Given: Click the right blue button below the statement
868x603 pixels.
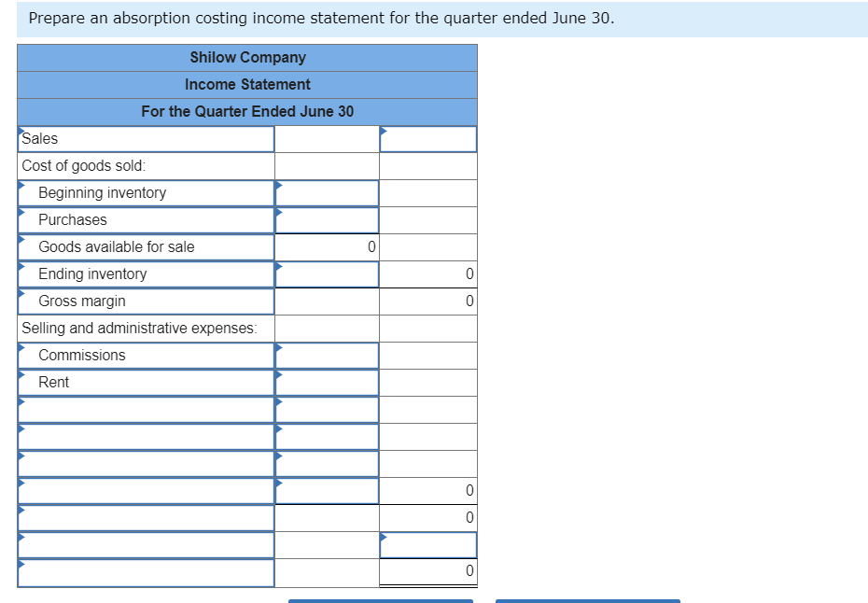Looking at the screenshot, I should (588, 600).
